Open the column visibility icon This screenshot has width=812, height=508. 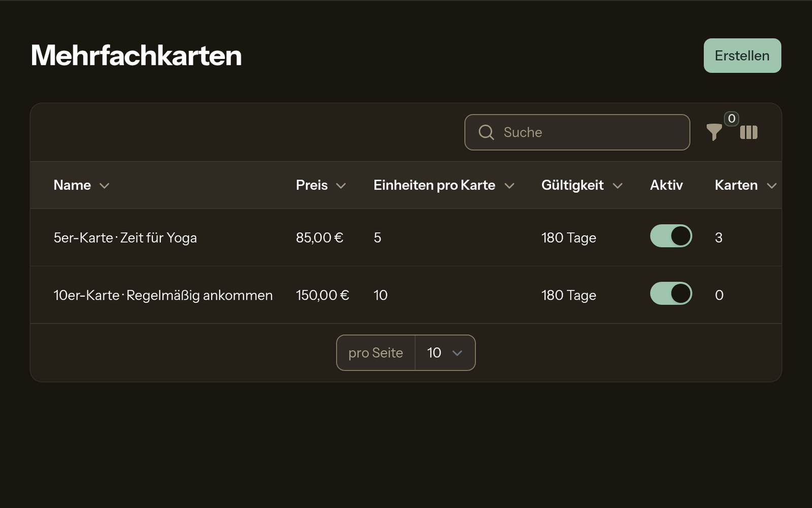tap(749, 133)
